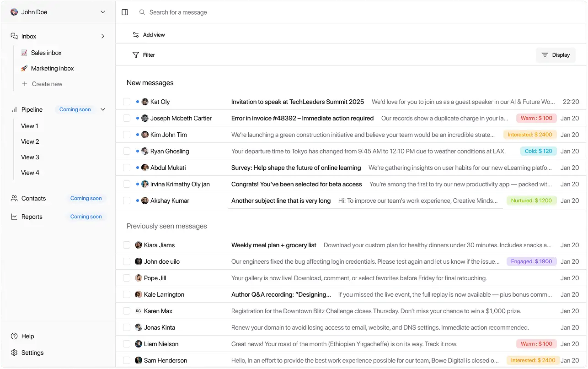Open the Sales inbox
588x369 pixels.
pos(46,53)
